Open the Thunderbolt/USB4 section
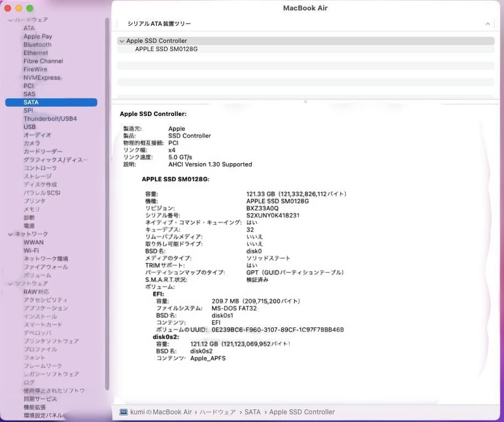 click(x=50, y=119)
